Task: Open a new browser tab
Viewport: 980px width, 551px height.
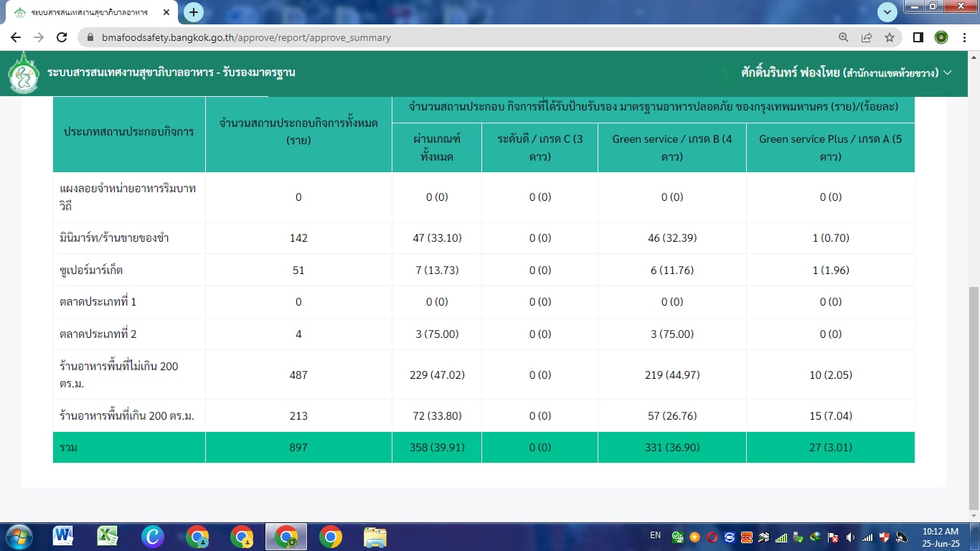Action: (193, 12)
